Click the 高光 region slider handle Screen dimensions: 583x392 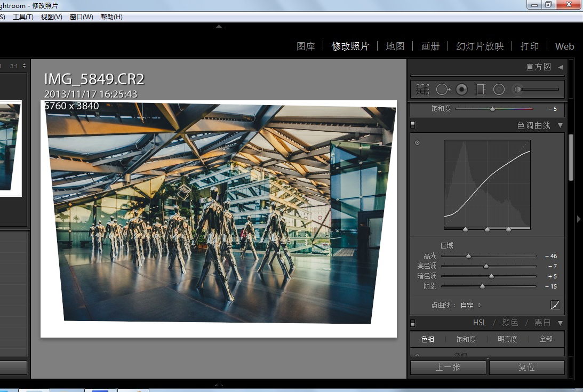pos(468,256)
